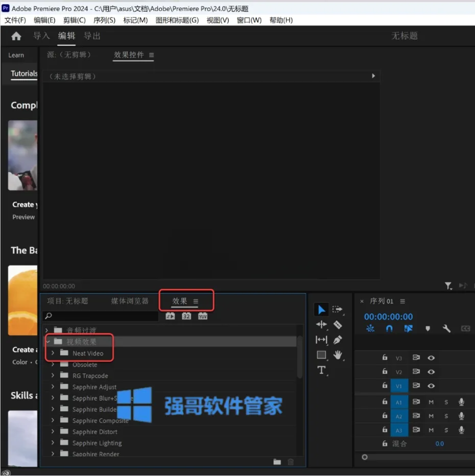
Task: Select the Pen tool
Action: point(338,340)
